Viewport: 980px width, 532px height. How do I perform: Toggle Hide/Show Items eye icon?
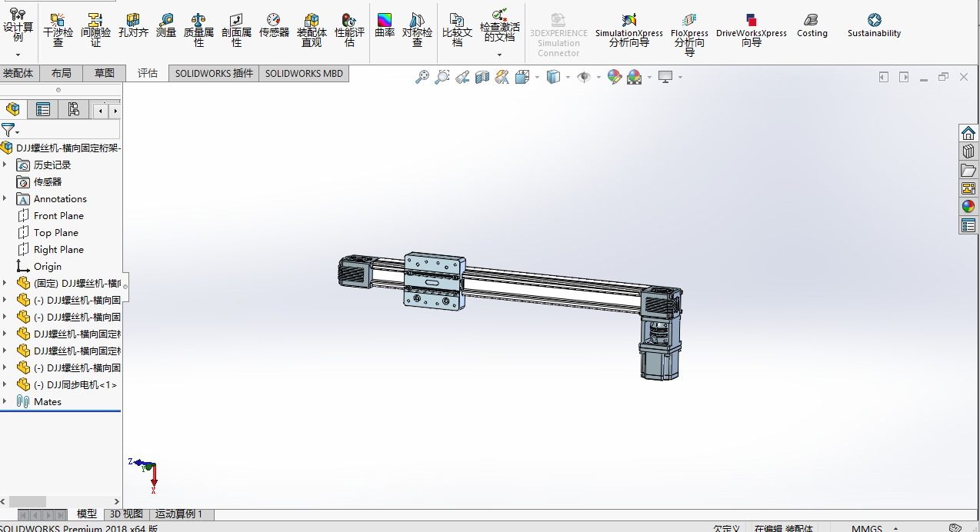pos(583,77)
